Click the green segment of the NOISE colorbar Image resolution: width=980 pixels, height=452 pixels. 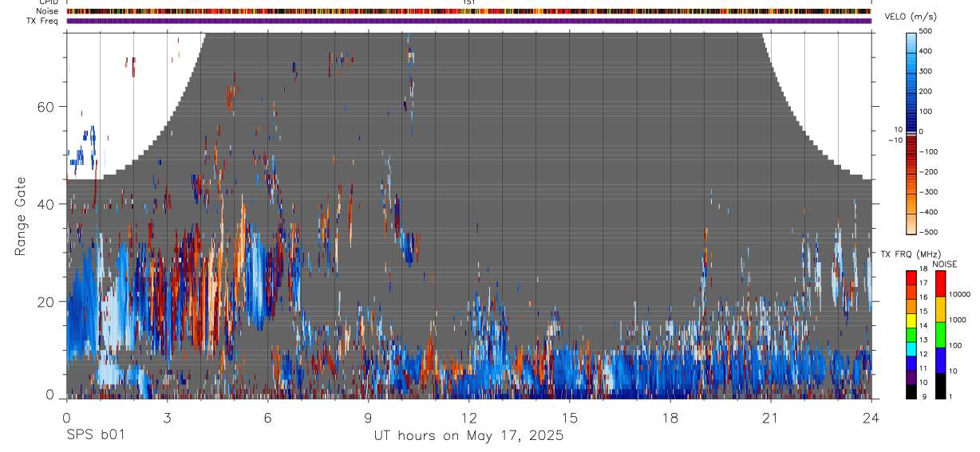[941, 334]
